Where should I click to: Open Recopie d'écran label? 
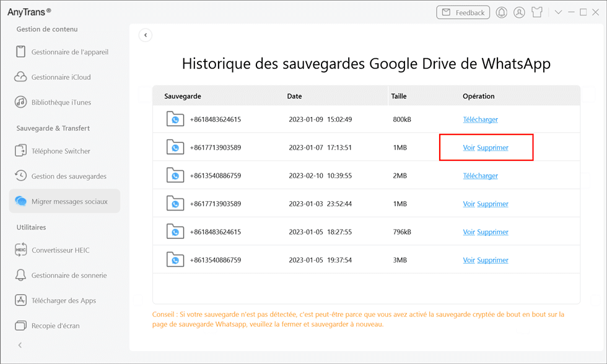click(x=55, y=326)
